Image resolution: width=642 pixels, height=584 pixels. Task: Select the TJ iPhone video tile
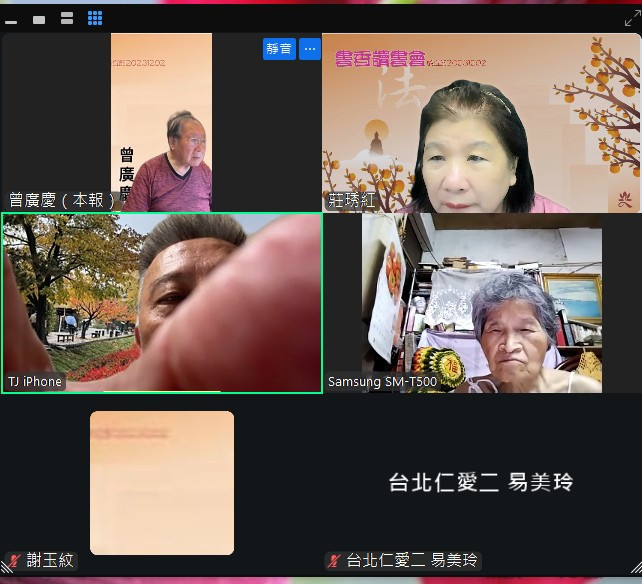point(161,302)
